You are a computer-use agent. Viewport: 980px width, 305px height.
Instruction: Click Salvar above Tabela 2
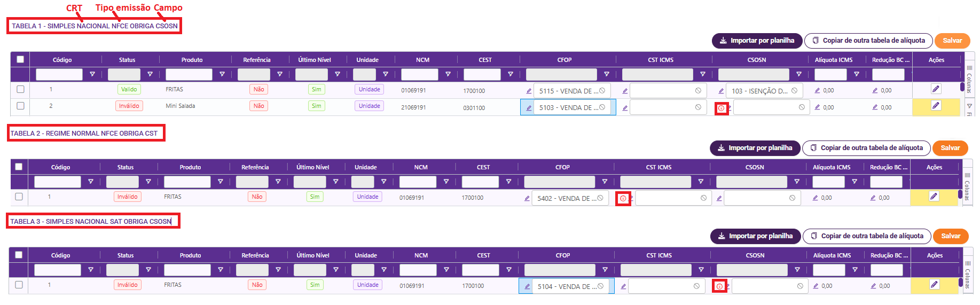950,148
